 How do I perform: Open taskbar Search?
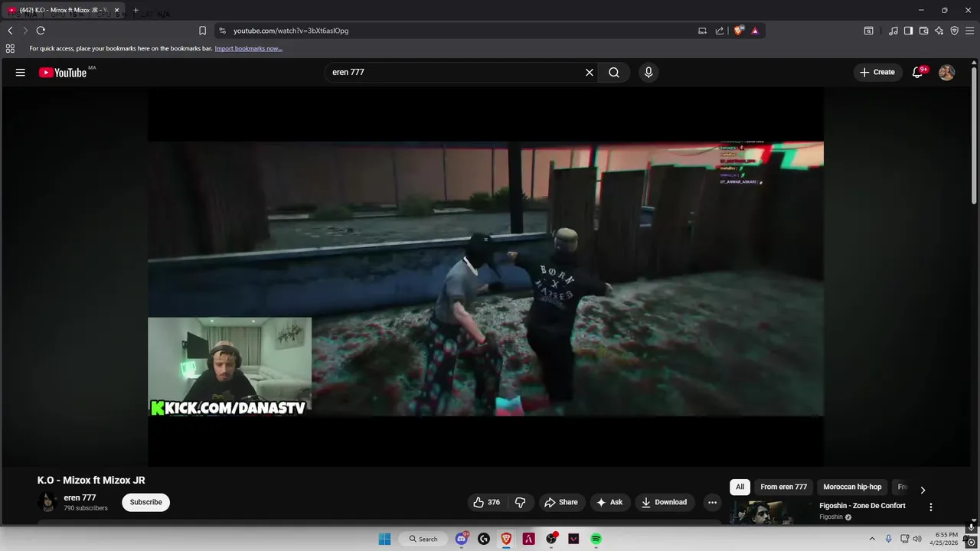pyautogui.click(x=423, y=539)
